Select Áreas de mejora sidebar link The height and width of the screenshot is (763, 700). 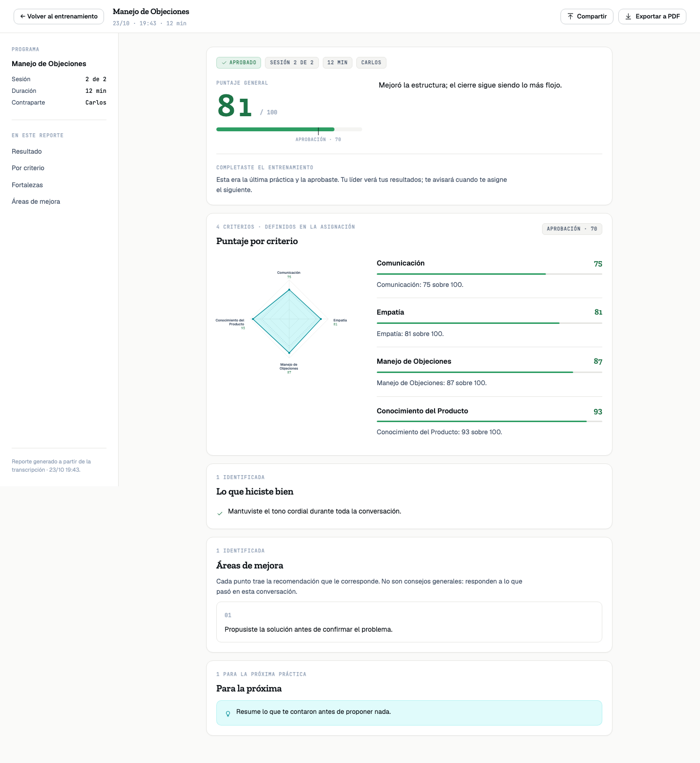36,202
